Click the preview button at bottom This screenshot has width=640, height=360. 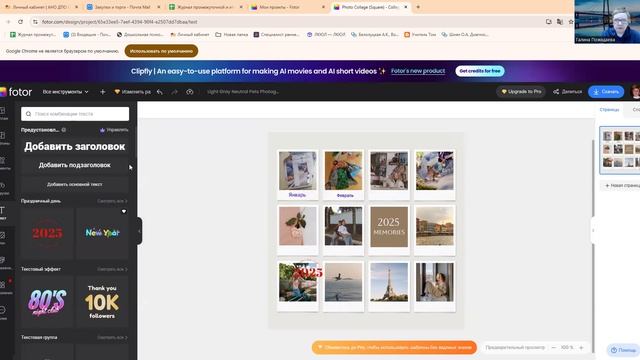tap(515, 348)
